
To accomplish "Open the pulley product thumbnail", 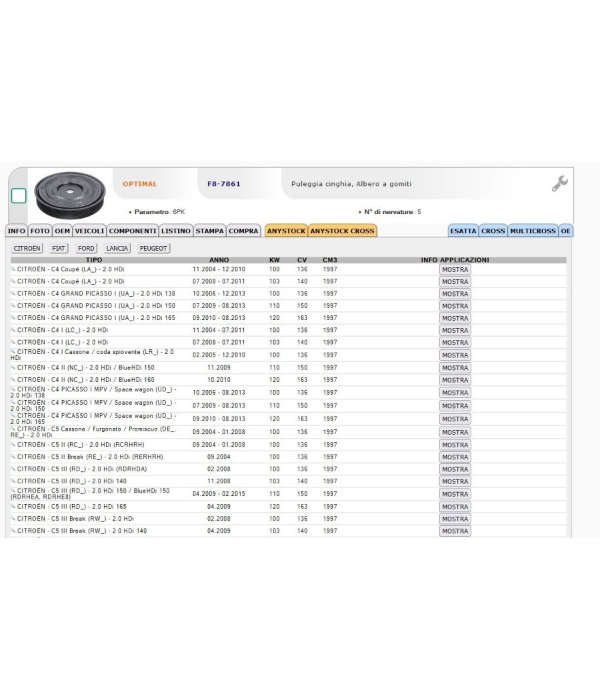I will (70, 195).
